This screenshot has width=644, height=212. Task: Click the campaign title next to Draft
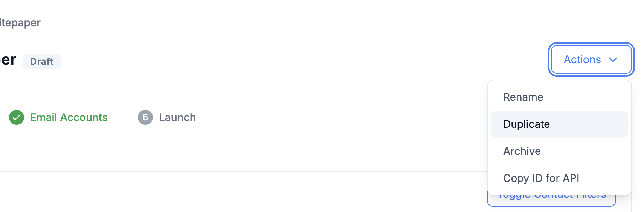click(8, 60)
